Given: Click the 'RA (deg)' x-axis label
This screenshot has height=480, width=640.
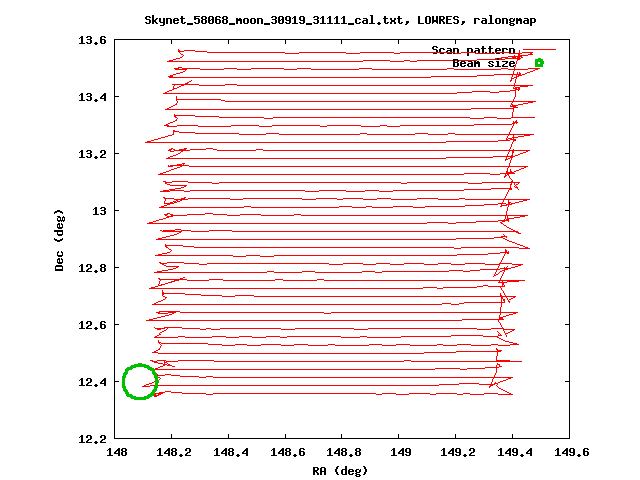Looking at the screenshot, I should (340, 471).
